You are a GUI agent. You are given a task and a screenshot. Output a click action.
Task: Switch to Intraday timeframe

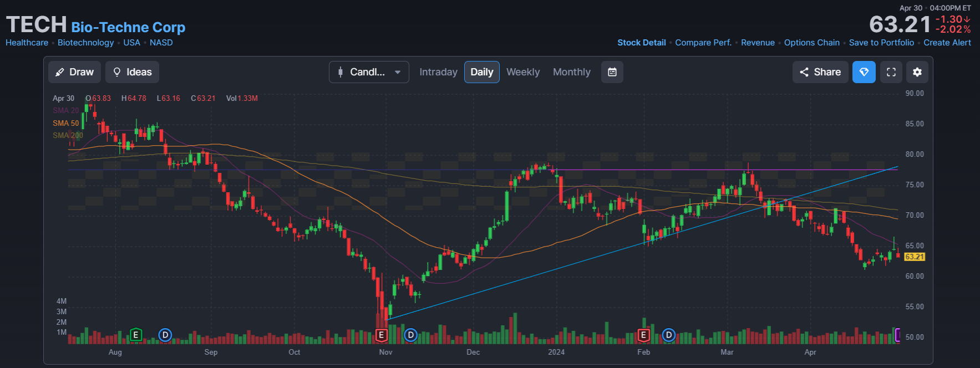pos(438,72)
